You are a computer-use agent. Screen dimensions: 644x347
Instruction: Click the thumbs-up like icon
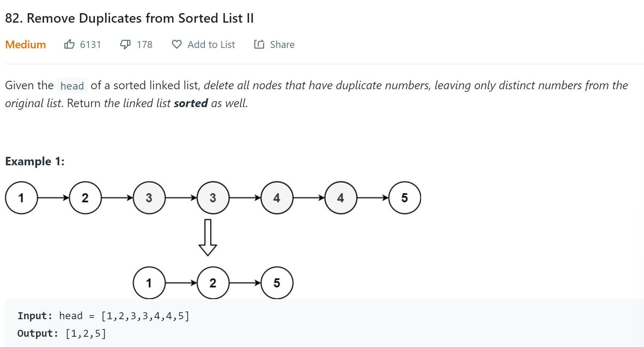point(69,44)
